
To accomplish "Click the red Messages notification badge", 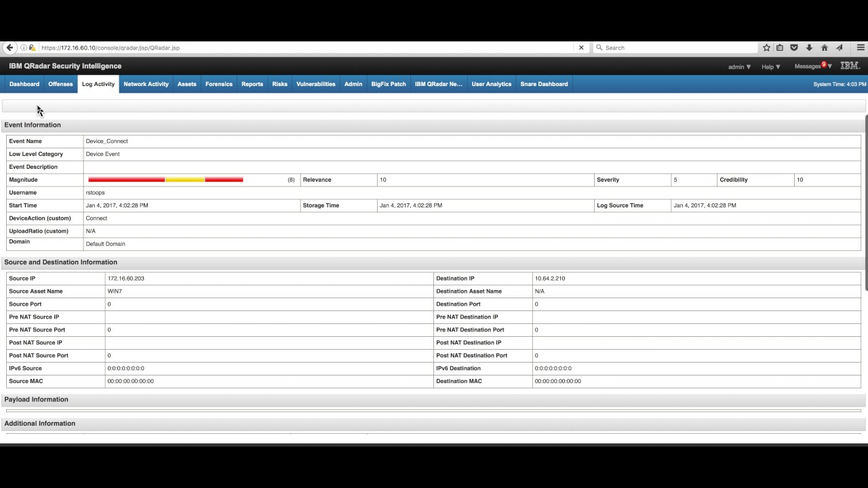I will (x=824, y=64).
